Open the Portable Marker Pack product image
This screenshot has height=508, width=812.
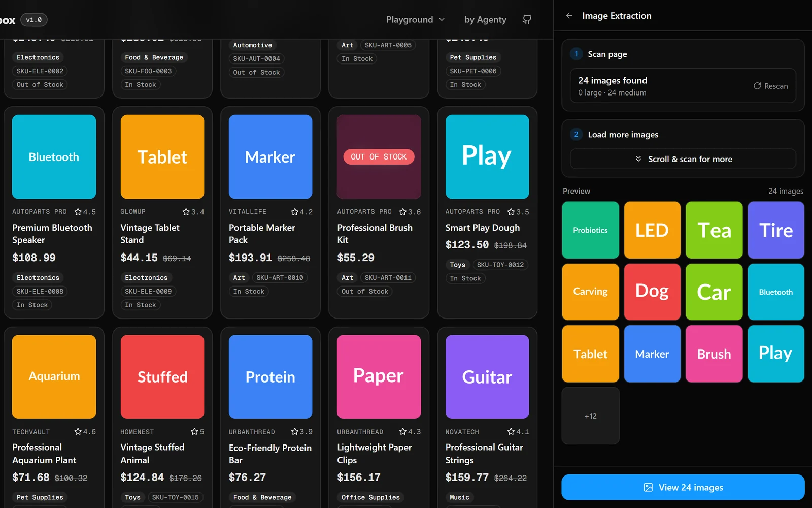(x=270, y=156)
